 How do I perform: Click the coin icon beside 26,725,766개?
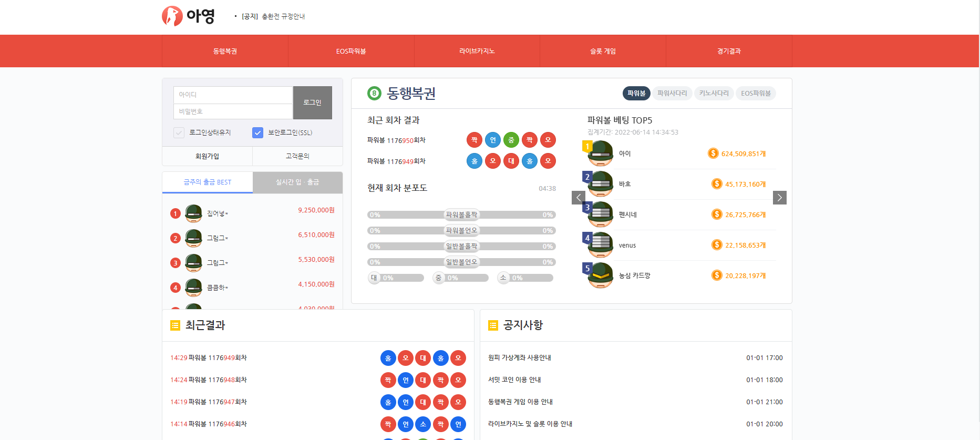click(x=717, y=214)
